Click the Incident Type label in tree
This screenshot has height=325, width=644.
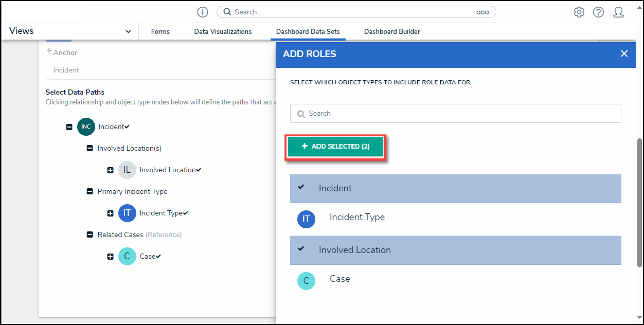click(161, 213)
